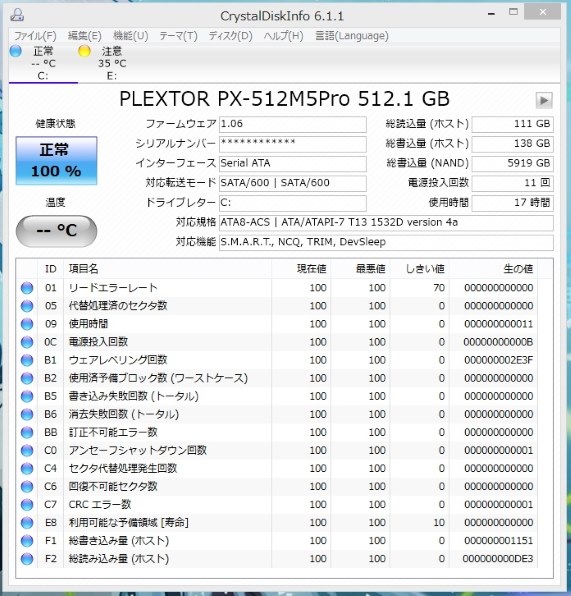Click the 電源投入回数 value 11 回
The image size is (571, 596).
512,183
